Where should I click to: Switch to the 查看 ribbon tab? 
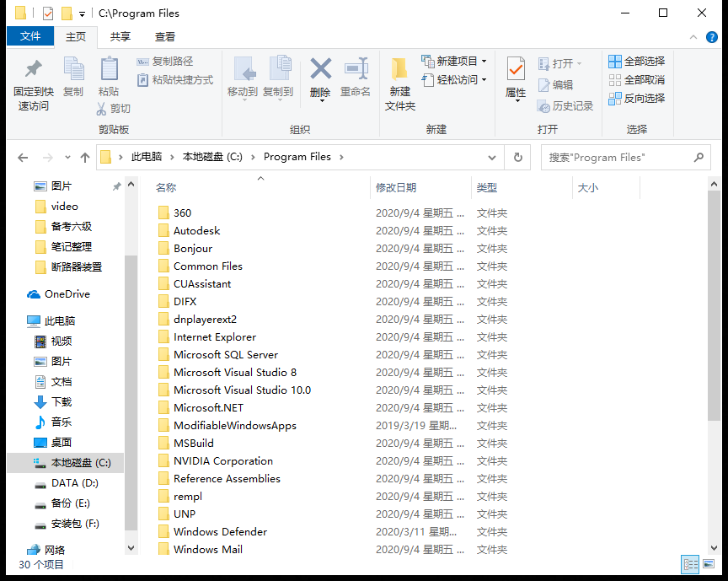(165, 37)
